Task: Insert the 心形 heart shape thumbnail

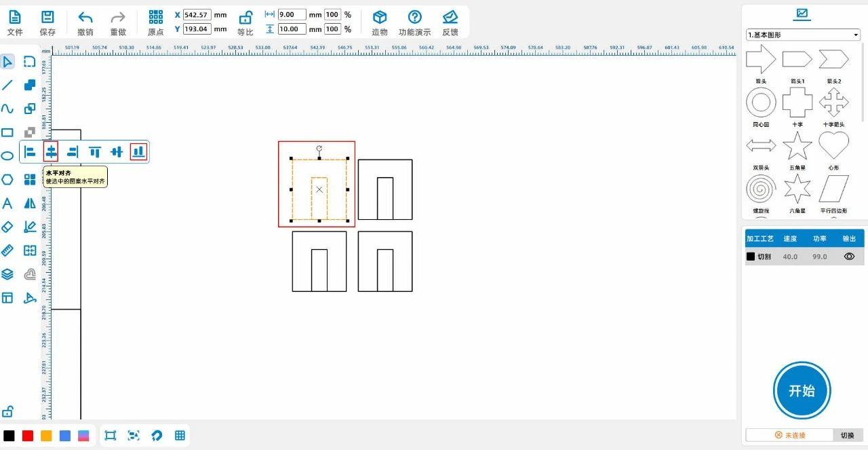Action: click(833, 146)
